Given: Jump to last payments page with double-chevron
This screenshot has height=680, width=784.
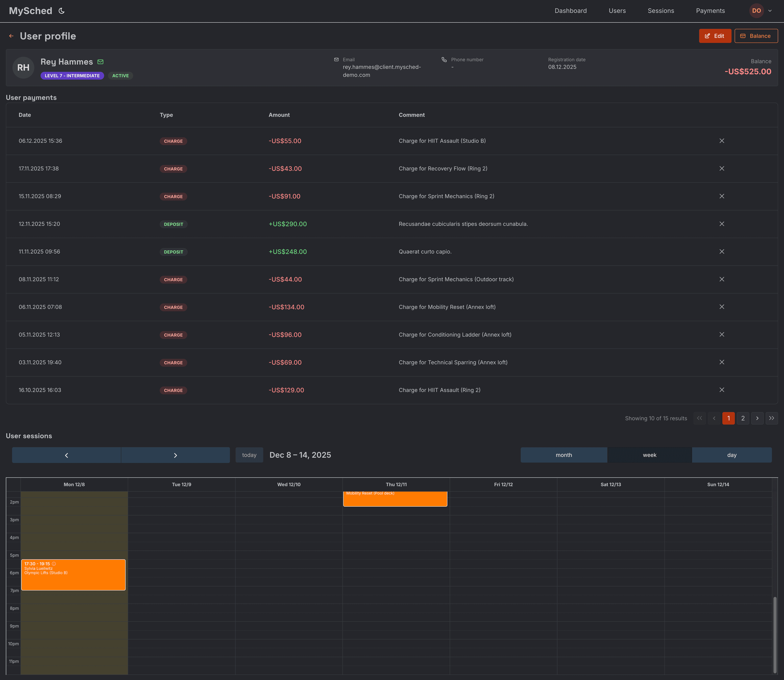Looking at the screenshot, I should (772, 418).
